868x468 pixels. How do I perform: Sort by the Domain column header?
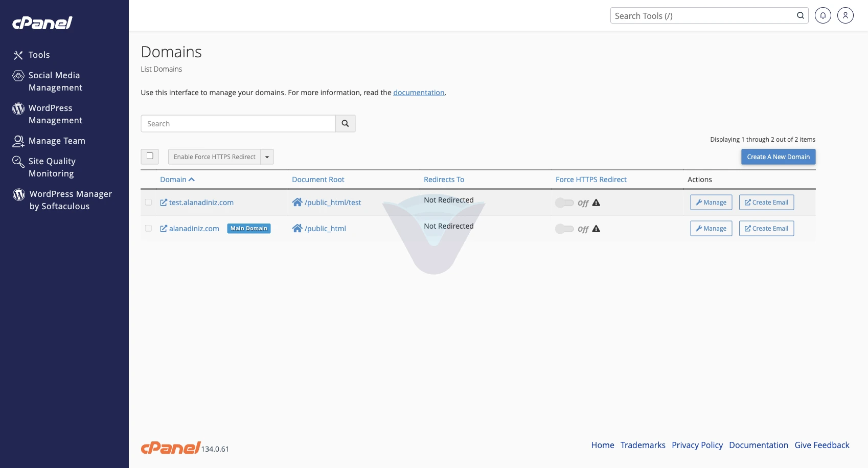(177, 180)
